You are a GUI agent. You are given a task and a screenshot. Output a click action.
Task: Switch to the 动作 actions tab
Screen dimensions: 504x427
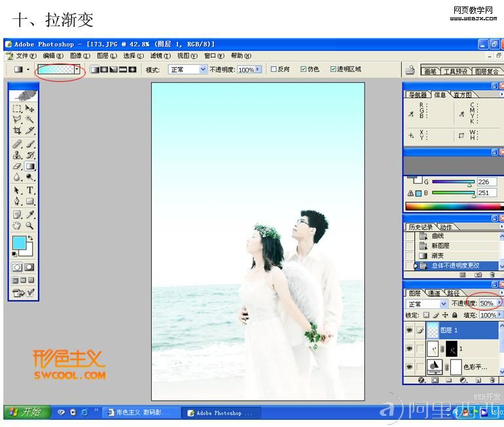pyautogui.click(x=446, y=227)
